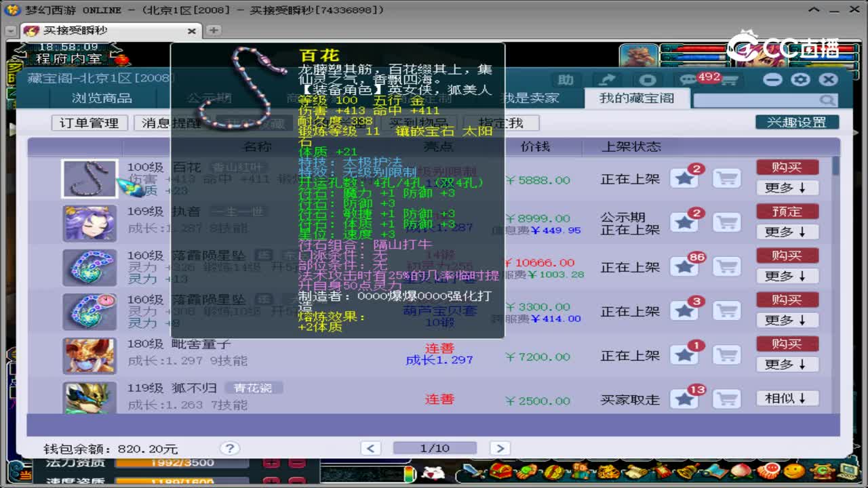The width and height of the screenshot is (868, 488).
Task: Open the settings gear icon in header
Action: (800, 80)
